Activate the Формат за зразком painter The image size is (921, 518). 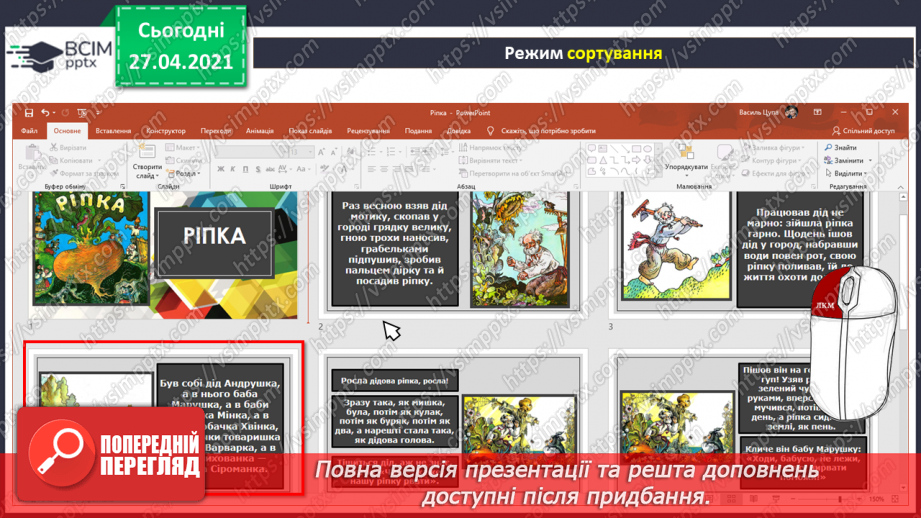click(85, 173)
